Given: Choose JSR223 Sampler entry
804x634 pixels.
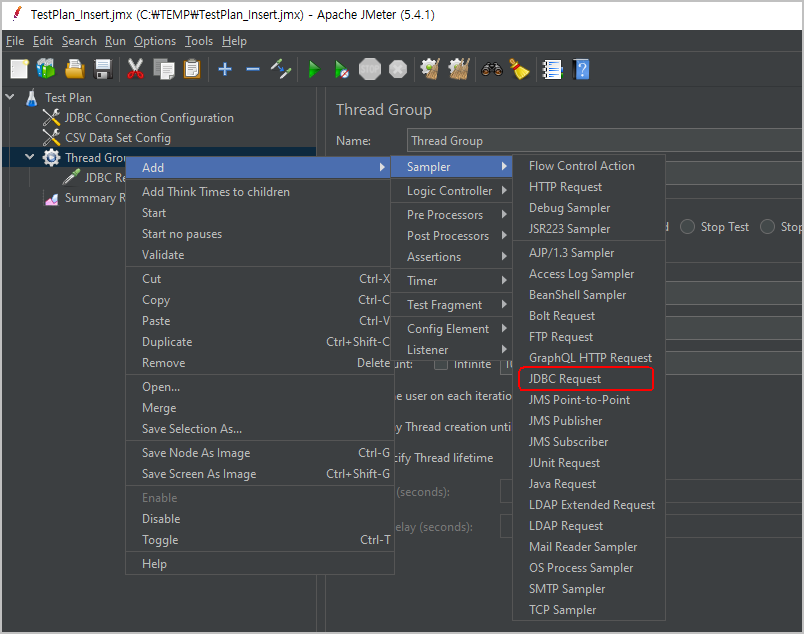Looking at the screenshot, I should coord(589,229).
